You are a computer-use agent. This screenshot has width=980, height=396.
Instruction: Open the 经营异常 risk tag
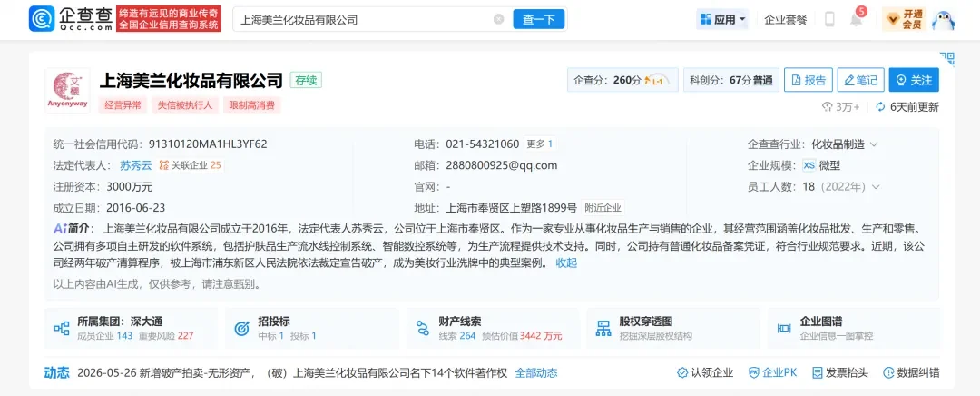point(122,105)
